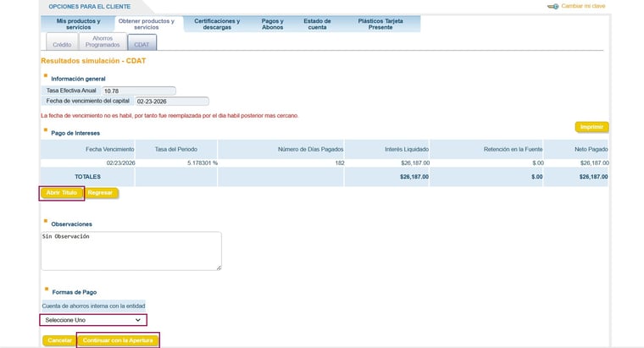Open the Cambiar mi clave link
This screenshot has height=348, width=644.
pyautogui.click(x=585, y=6)
